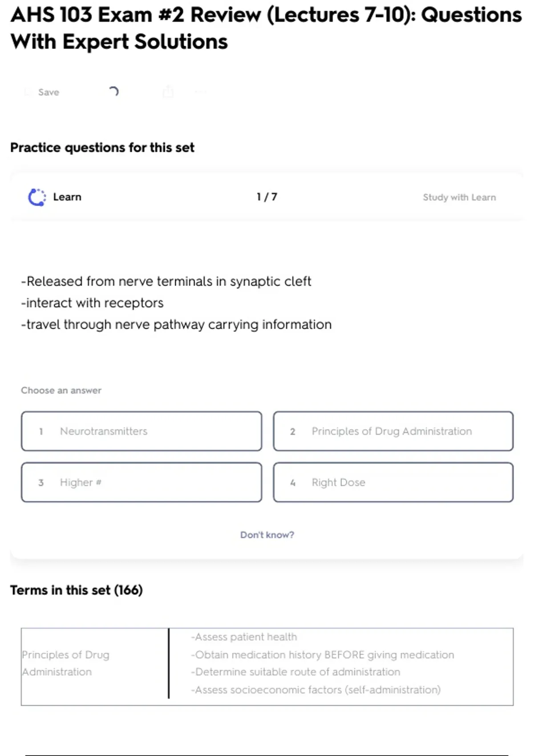Click the question text about nerve terminals
This screenshot has height=756, width=534.
point(176,303)
